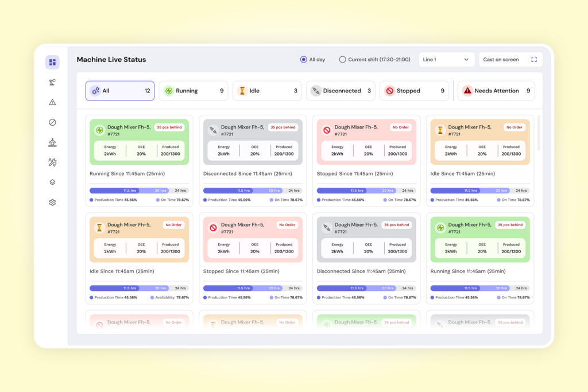
Task: Click the first Running card's time progress bar
Action: (139, 191)
